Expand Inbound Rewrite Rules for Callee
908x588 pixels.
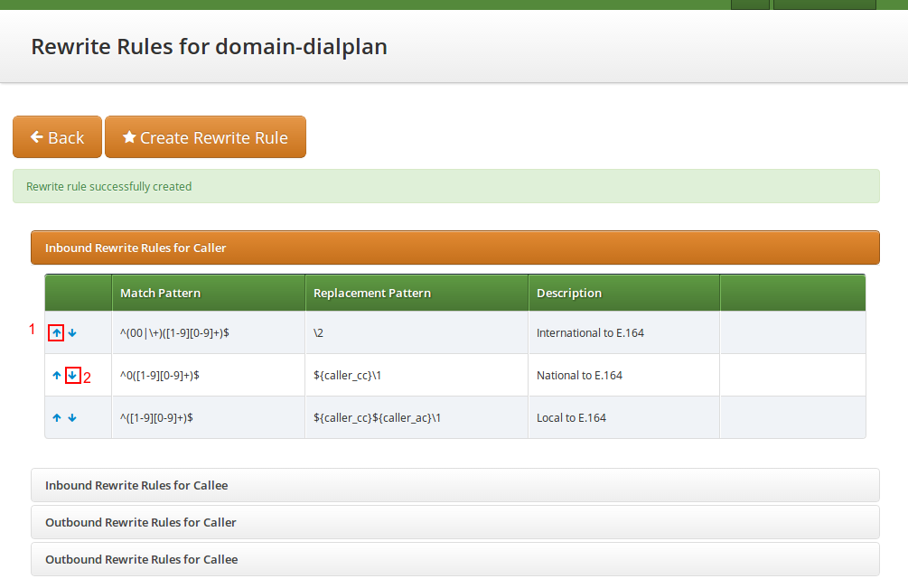coord(136,485)
